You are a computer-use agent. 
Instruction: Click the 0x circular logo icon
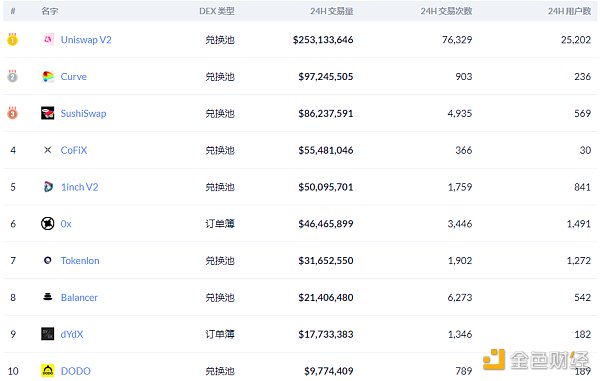[x=48, y=223]
